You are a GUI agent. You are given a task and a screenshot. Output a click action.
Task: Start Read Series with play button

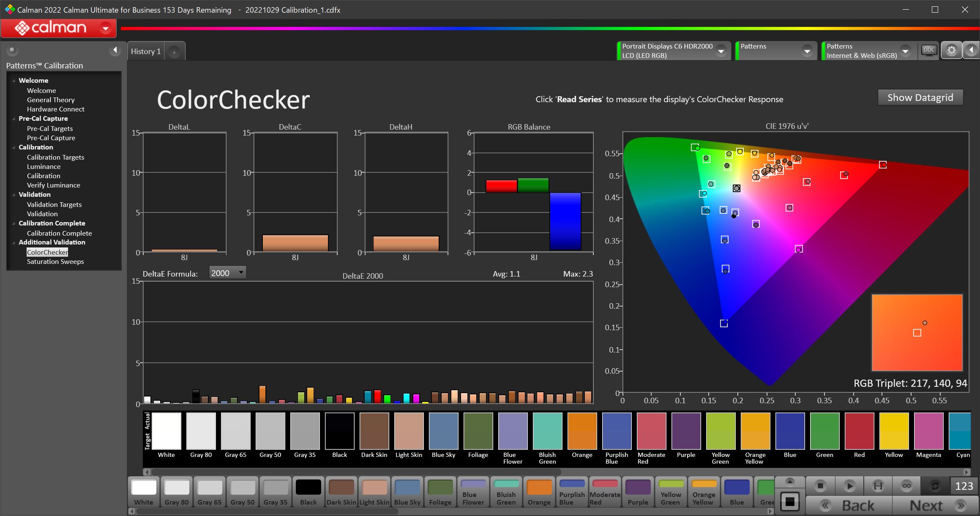pyautogui.click(x=849, y=486)
